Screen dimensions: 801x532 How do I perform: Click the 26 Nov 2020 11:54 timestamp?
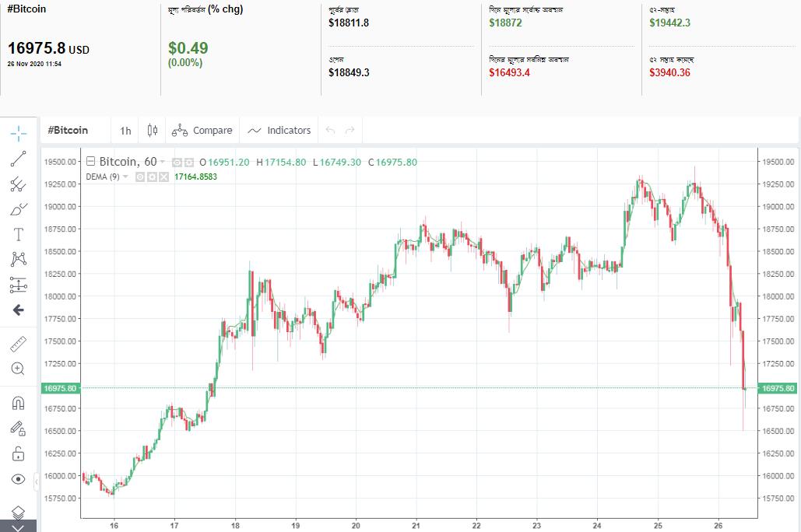pos(34,65)
